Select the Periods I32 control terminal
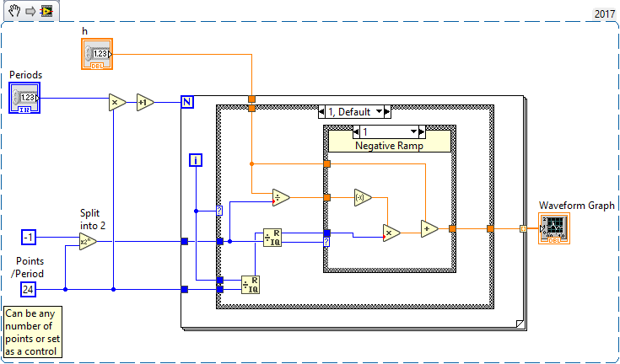620x364 pixels. 24,98
